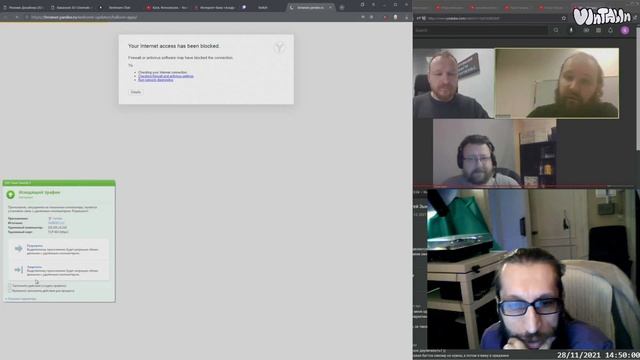Tick the first checkbox in firewall popup
The width and height of the screenshot is (640, 360).
coord(10,286)
